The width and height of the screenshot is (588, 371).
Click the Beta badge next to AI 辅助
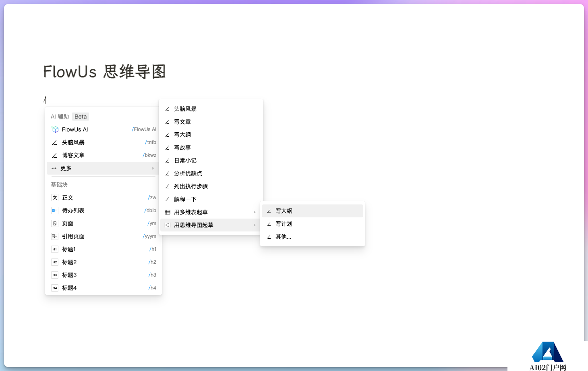(x=81, y=117)
